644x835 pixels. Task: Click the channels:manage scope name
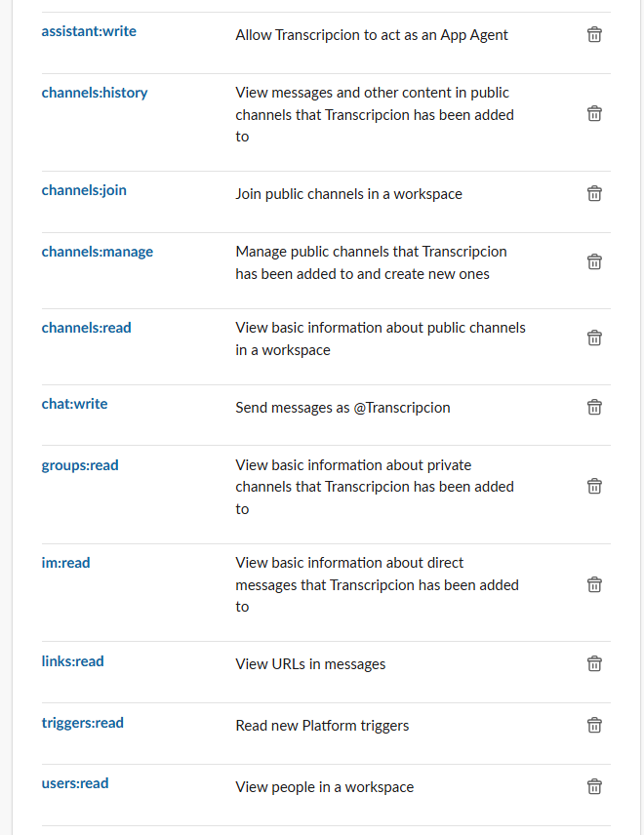click(x=98, y=252)
